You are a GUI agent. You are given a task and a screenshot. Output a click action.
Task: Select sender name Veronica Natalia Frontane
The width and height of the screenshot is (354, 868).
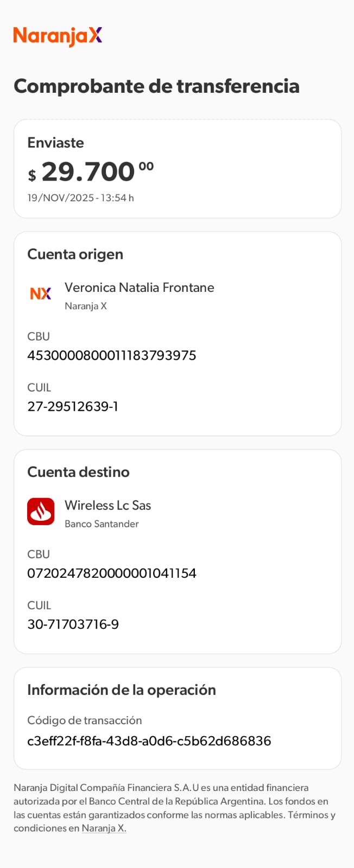(139, 288)
